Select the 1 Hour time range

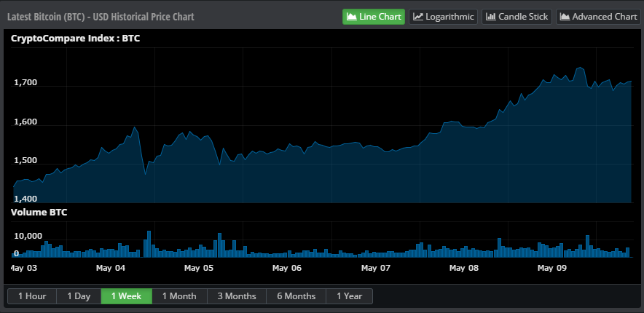click(32, 296)
